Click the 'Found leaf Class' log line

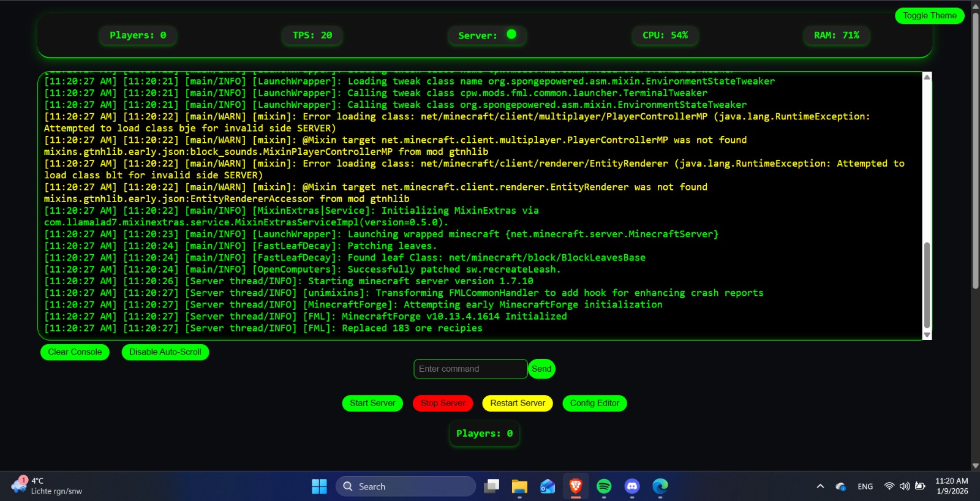[345, 258]
